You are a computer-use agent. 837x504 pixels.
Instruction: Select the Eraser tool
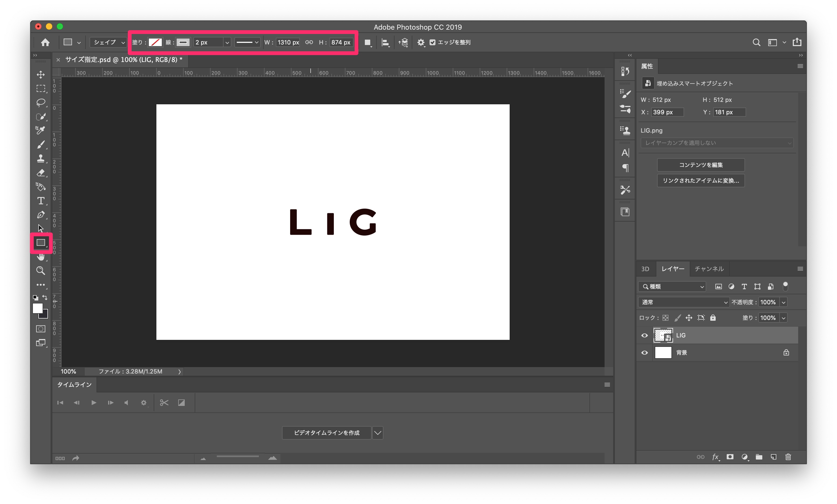(41, 173)
